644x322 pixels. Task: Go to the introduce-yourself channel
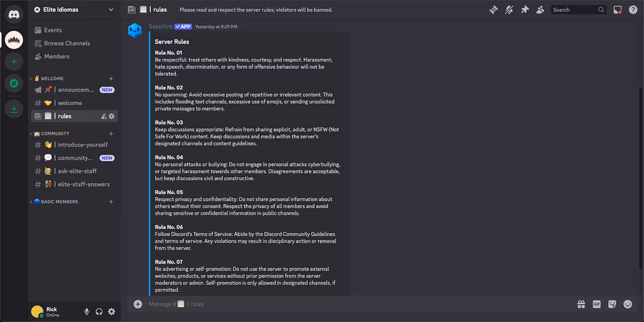coord(82,144)
